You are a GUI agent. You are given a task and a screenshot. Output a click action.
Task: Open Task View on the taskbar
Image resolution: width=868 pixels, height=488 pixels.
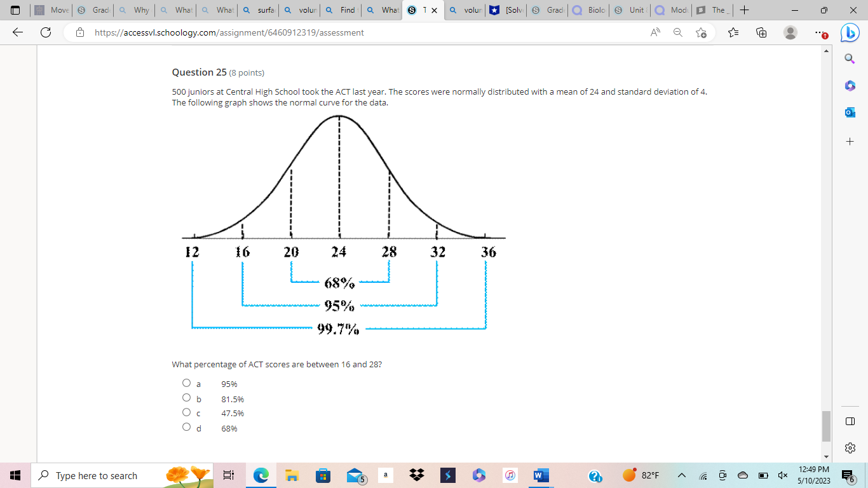point(229,475)
